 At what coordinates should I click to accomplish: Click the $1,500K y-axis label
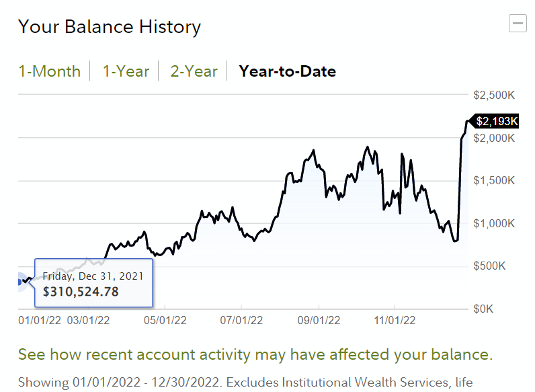(495, 181)
